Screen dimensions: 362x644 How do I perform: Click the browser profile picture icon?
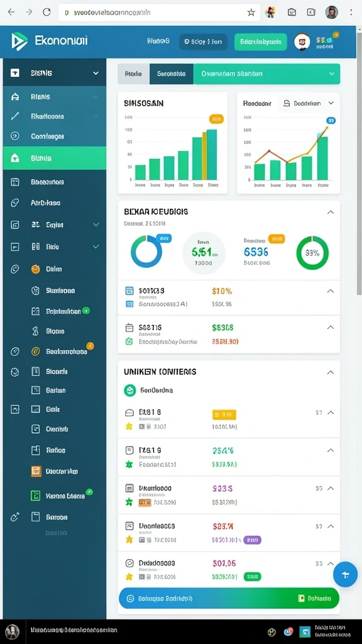[x=331, y=13]
